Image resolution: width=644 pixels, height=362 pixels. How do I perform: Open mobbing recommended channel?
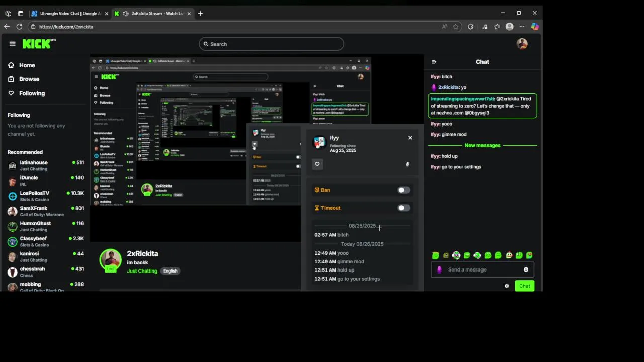point(45,287)
